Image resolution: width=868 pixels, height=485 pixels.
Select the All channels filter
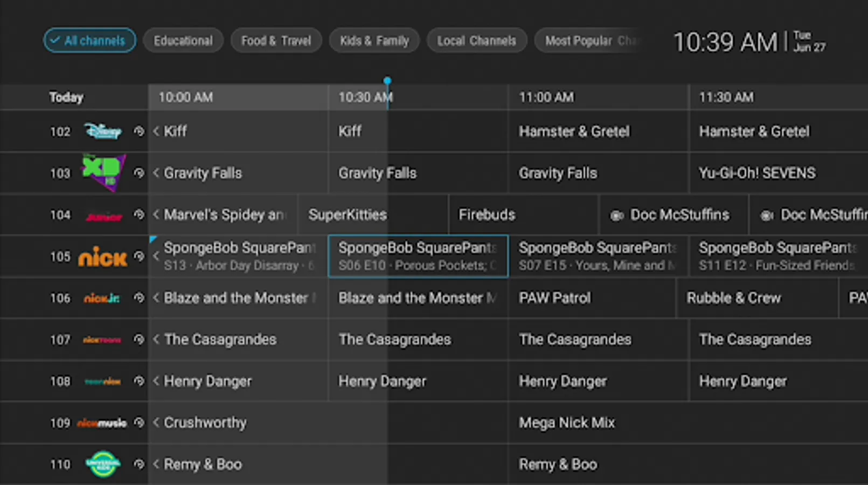[x=89, y=40]
